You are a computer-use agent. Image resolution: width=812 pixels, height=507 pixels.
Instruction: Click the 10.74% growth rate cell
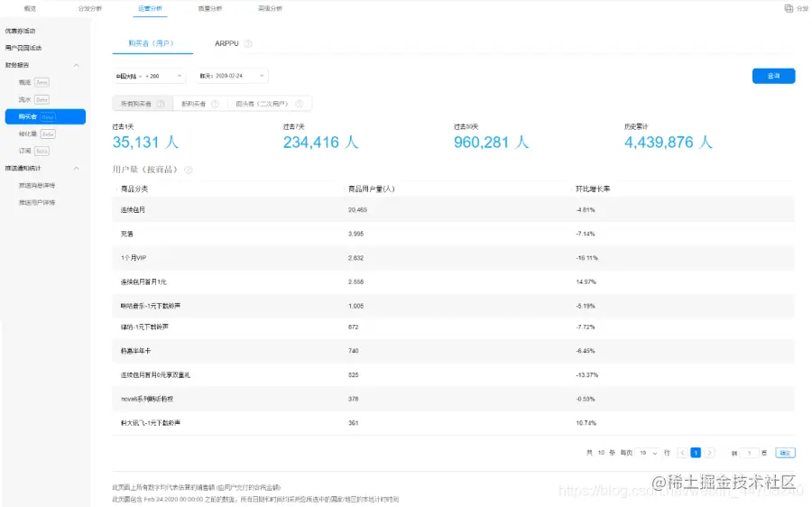pos(586,423)
